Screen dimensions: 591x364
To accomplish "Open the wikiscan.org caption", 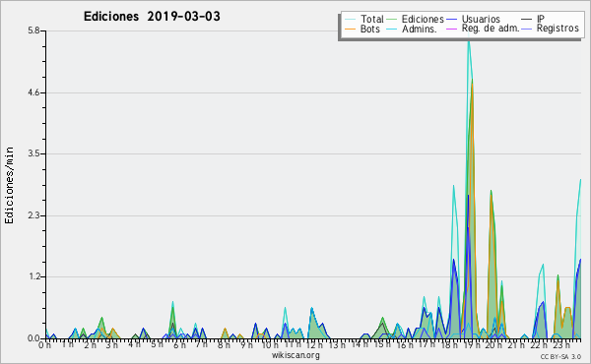I will pyautogui.click(x=295, y=355).
